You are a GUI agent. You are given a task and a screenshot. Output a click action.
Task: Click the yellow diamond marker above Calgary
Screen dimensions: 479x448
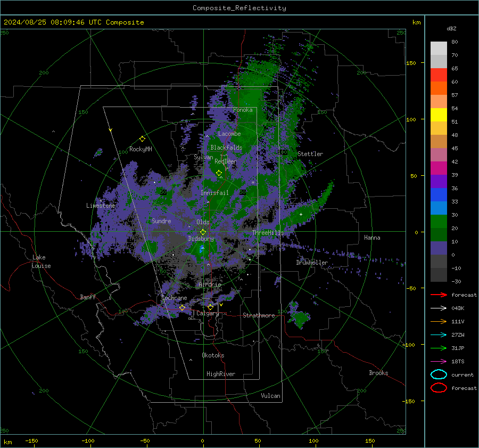click(x=210, y=307)
